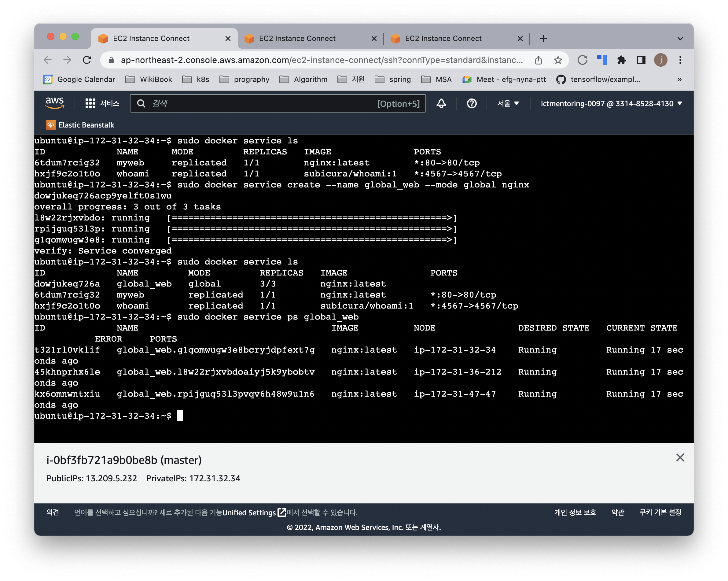Expand the tab search chevron
The image size is (728, 581).
(680, 39)
